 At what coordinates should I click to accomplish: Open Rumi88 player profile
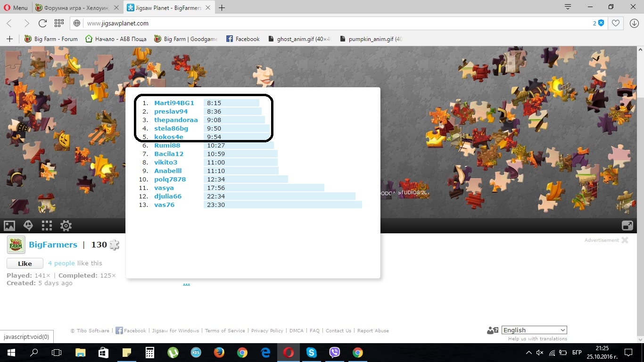[x=167, y=145]
